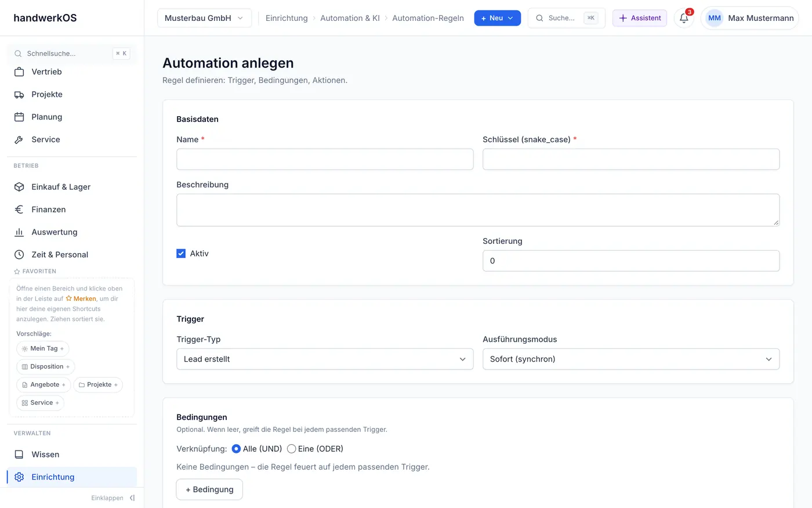
Task: Click the Auswertung bar chart icon
Action: click(x=19, y=232)
